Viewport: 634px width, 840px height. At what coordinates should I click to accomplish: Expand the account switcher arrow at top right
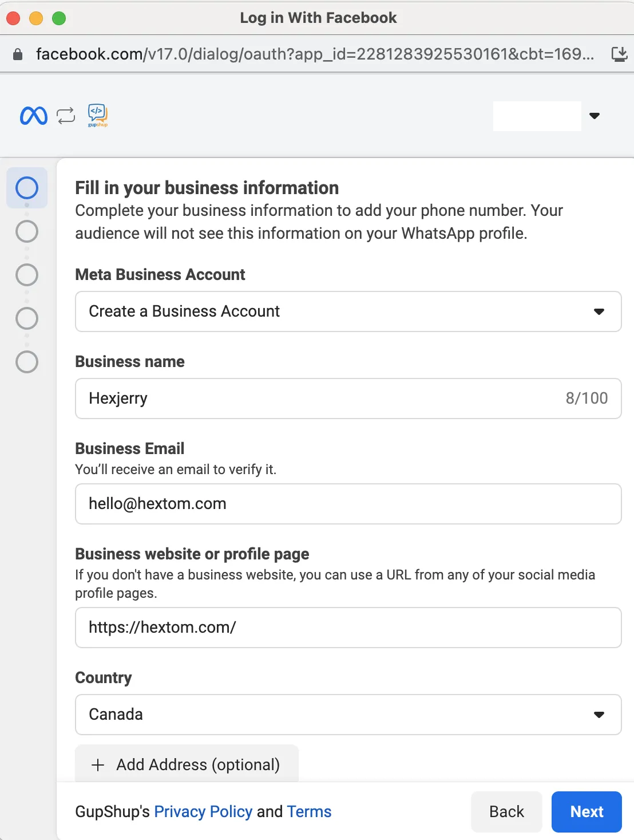(x=595, y=116)
